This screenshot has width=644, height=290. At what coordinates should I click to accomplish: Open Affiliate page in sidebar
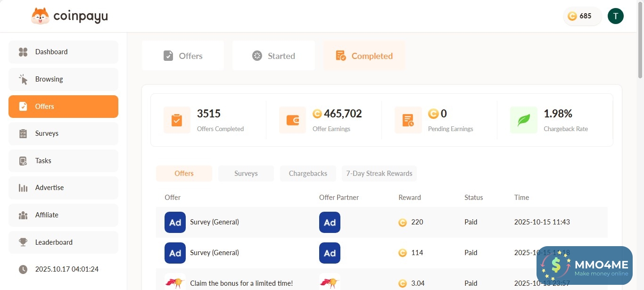point(63,215)
